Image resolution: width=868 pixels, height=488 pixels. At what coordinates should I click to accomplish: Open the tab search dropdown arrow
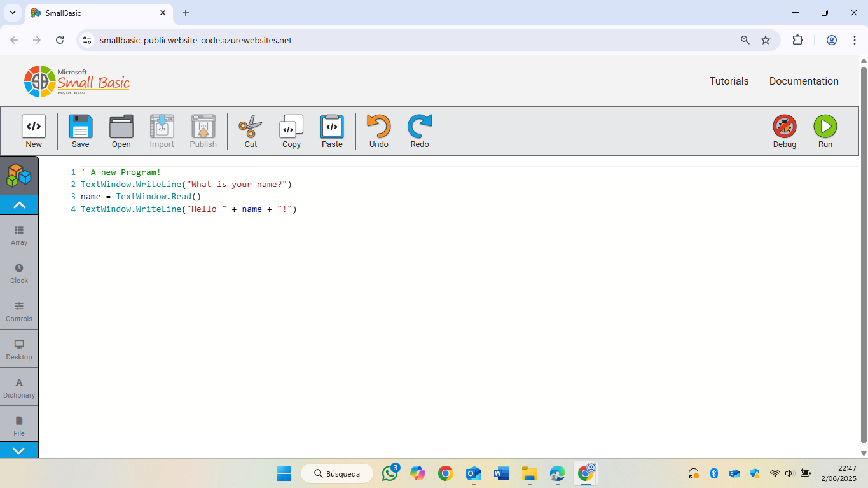tap(12, 13)
